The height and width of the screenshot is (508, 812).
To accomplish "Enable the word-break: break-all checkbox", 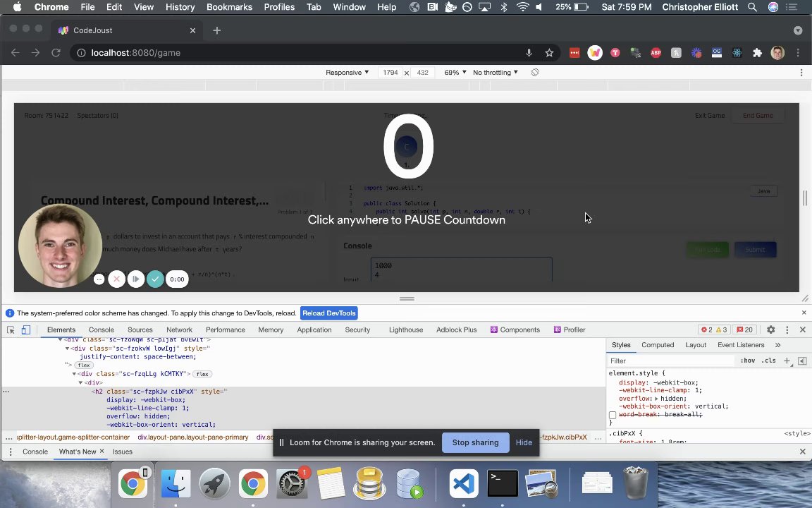I will (613, 415).
